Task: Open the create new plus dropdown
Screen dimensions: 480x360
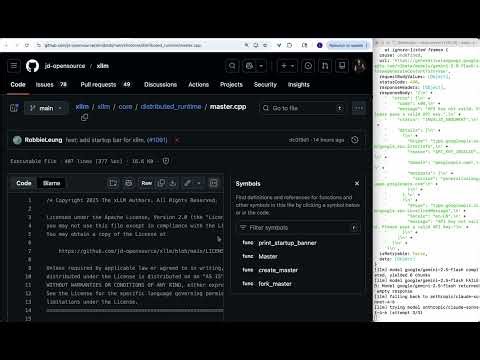Action: click(x=287, y=66)
